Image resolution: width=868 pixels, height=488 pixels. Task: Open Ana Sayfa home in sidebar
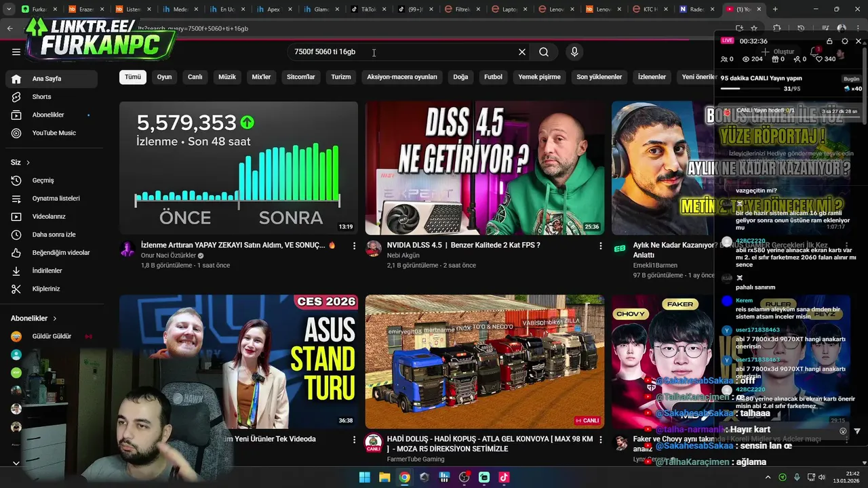52,79
